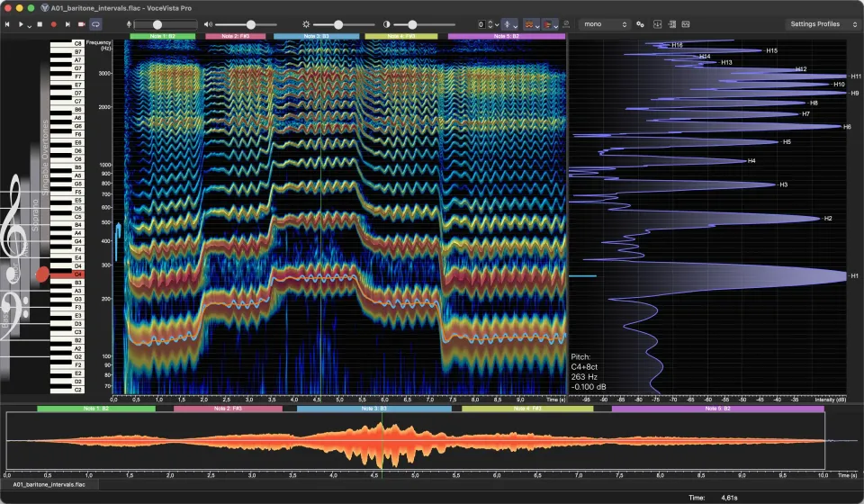Select Note 1: B2 marker above waveform

96,409
